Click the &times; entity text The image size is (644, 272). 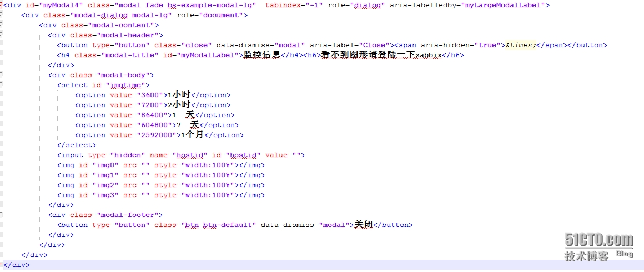point(521,45)
